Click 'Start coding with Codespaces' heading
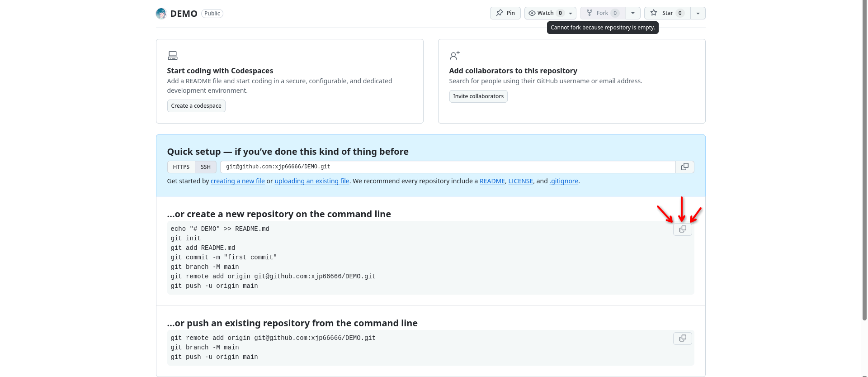Screen dimensions: 868x377 [x=220, y=71]
